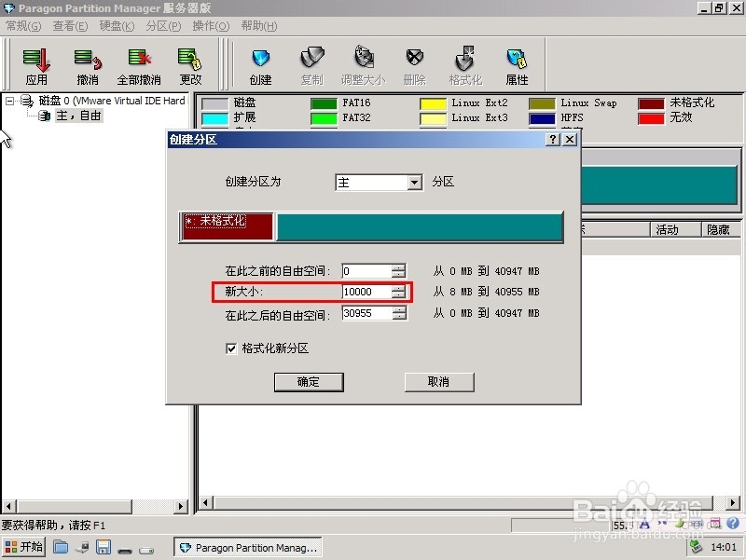Open the Properties (属性) toolbar icon
Viewport: 746px width, 560px height.
(518, 65)
